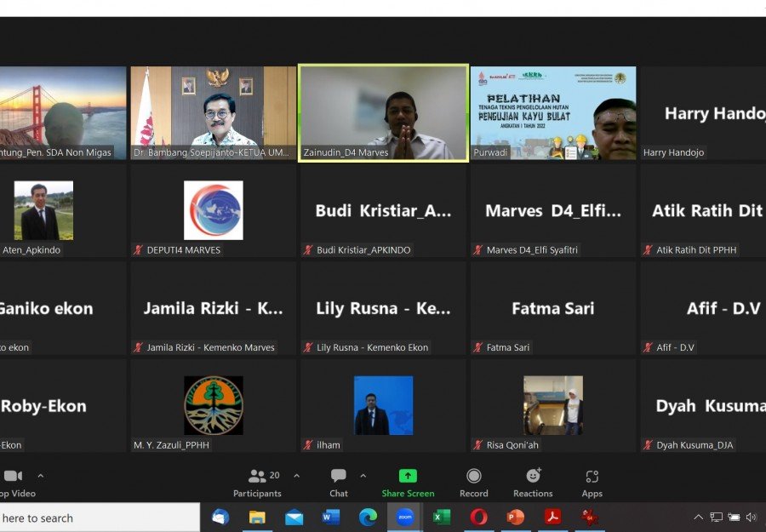Click the 'Purwadi' name label

click(x=490, y=152)
